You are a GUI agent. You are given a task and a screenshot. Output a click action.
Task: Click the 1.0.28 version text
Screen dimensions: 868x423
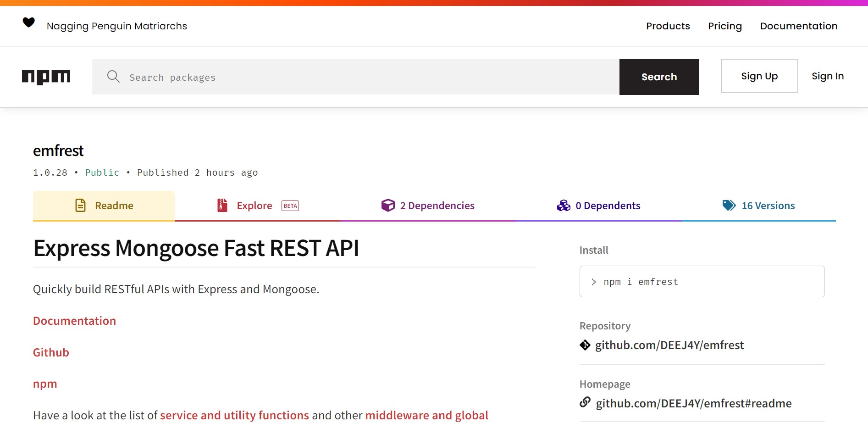point(50,173)
